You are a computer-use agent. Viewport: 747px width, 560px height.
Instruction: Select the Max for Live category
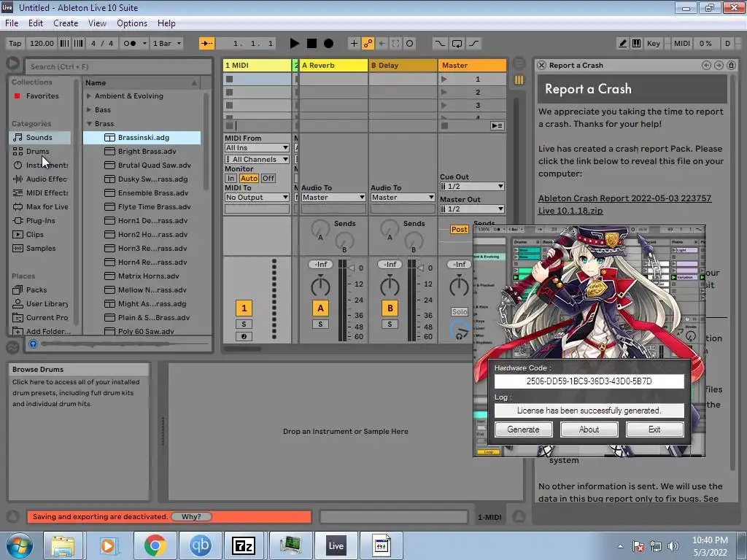(40, 206)
